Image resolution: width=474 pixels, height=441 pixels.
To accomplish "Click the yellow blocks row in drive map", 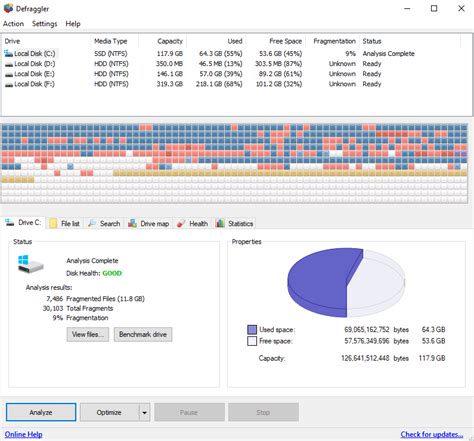I will (290, 173).
